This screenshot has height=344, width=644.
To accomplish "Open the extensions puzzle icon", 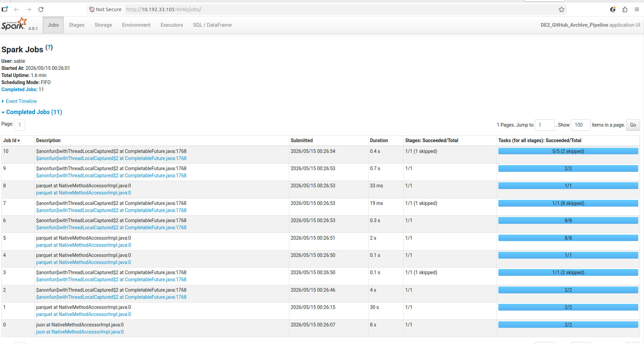I will coord(625,9).
